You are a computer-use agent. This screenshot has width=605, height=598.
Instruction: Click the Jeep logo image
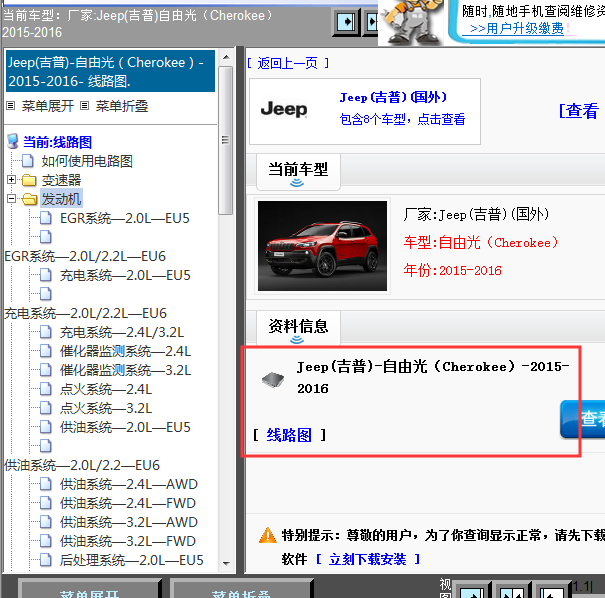284,109
